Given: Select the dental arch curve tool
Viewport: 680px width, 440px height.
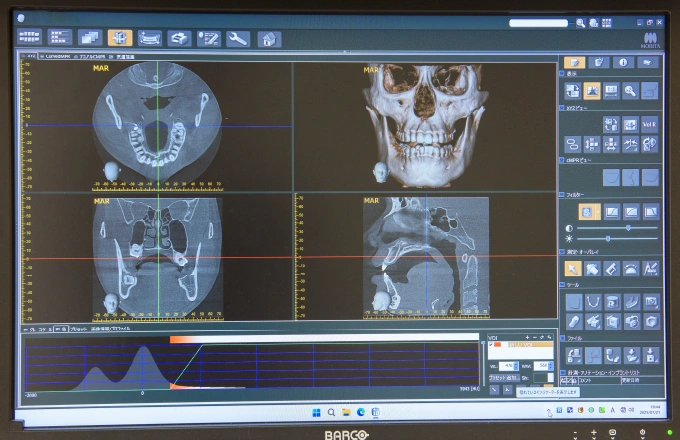Looking at the screenshot, I should pos(592,301).
